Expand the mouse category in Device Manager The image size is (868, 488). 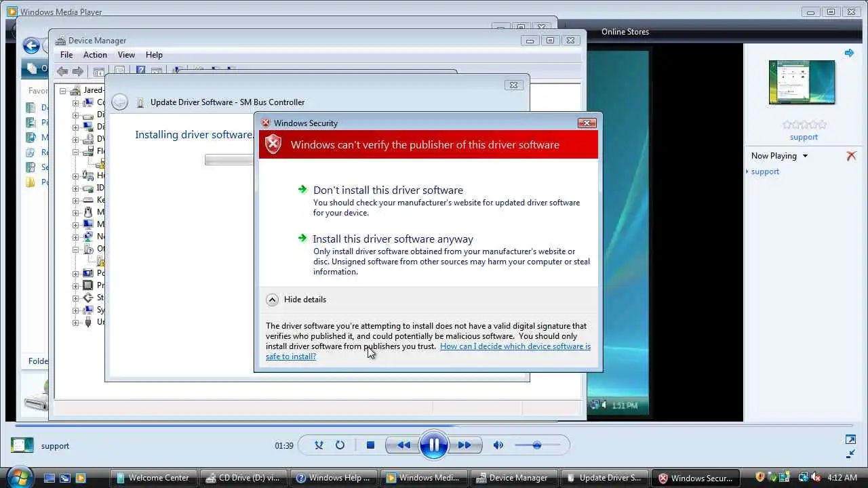(x=76, y=213)
